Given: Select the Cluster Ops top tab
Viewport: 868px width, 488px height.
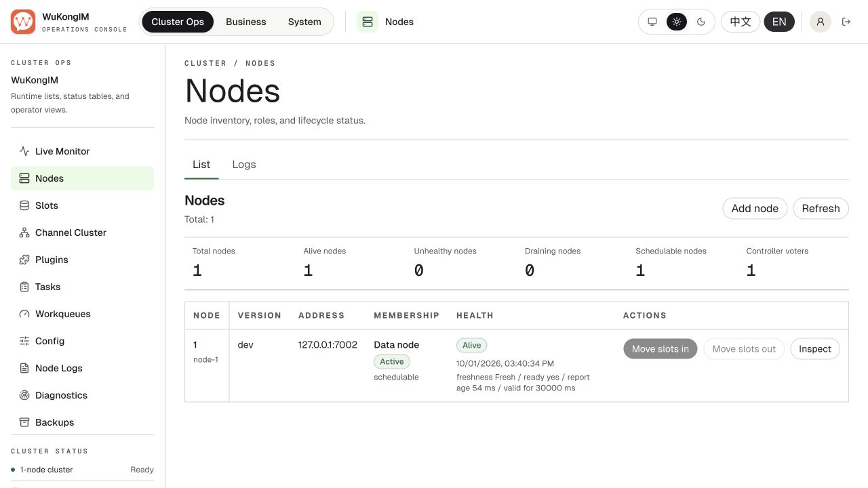Looking at the screenshot, I should click(x=178, y=22).
